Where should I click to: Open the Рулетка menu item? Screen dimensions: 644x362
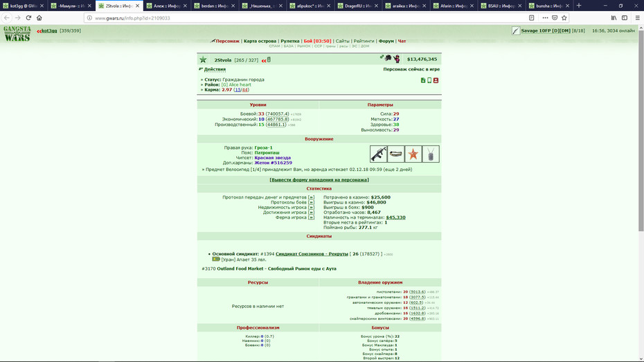[290, 41]
